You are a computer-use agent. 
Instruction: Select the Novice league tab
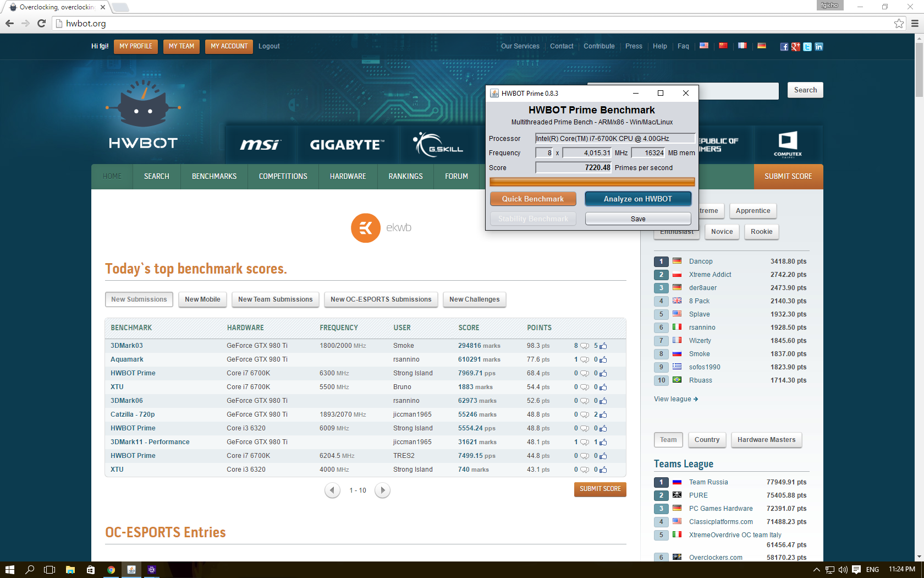pyautogui.click(x=722, y=232)
